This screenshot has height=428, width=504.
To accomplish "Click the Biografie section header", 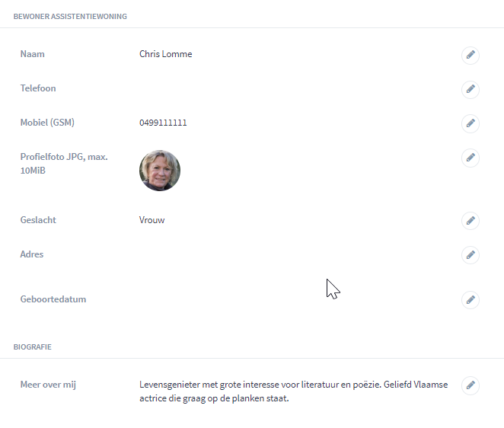I will [x=33, y=347].
